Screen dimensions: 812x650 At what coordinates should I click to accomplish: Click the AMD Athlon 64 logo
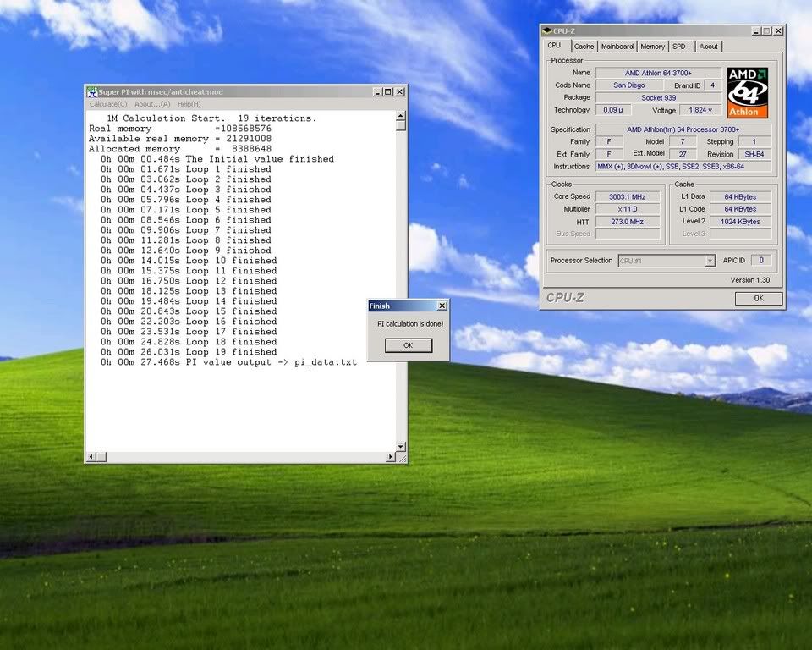coord(747,93)
